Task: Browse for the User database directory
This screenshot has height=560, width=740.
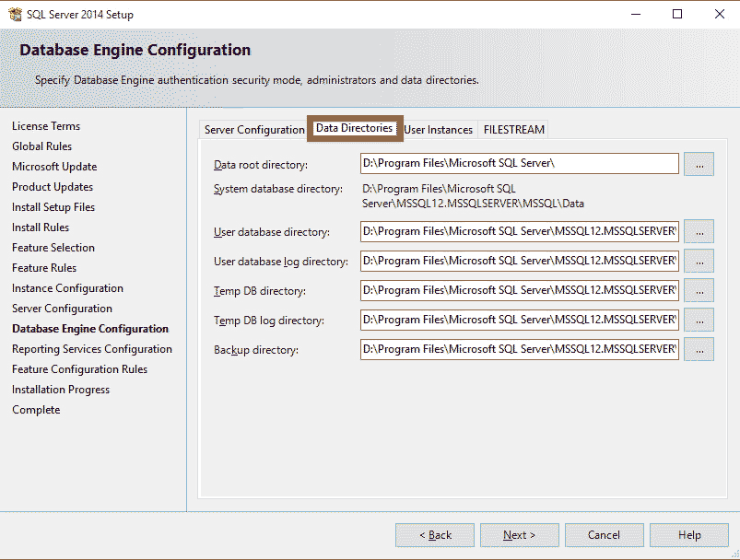Action: [x=699, y=231]
